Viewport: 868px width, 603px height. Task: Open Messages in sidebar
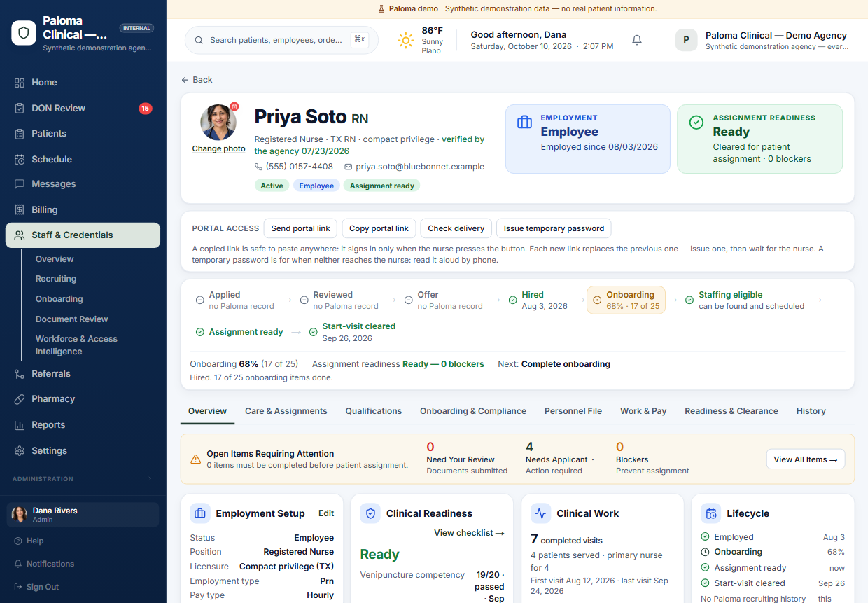(83, 184)
